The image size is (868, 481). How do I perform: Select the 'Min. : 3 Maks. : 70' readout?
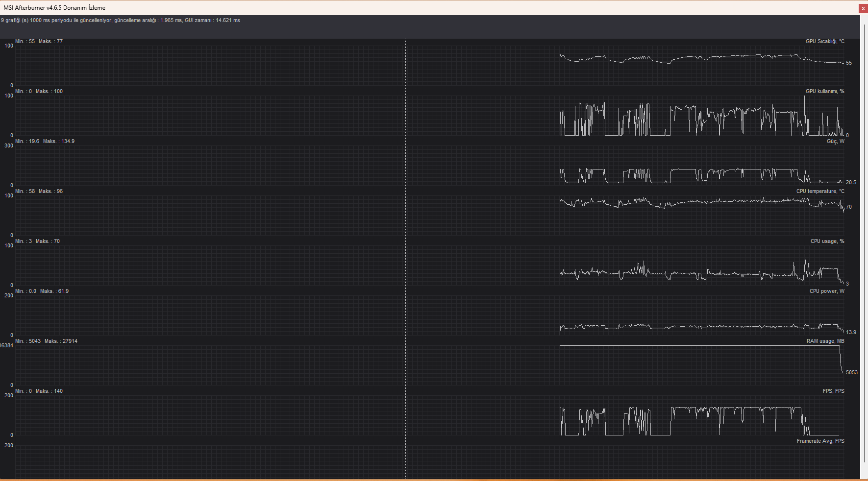[x=37, y=241]
